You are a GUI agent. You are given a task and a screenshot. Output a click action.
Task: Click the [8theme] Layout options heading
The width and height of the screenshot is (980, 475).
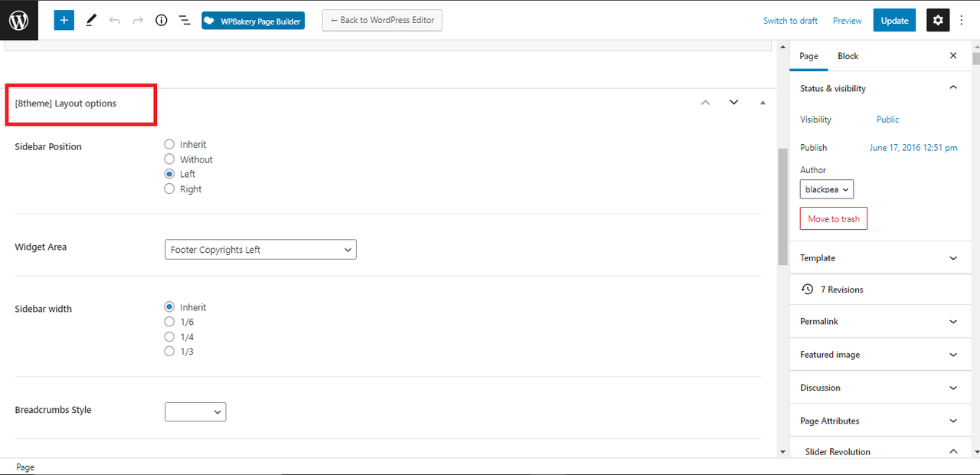[66, 103]
